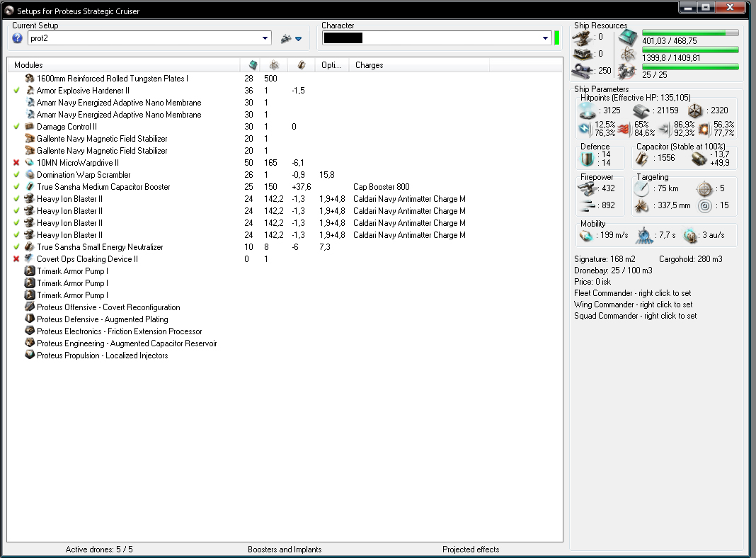Screen dimensions: 756x558
Task: Click the warp speed icon showing 3 au/s
Action: [x=690, y=235]
